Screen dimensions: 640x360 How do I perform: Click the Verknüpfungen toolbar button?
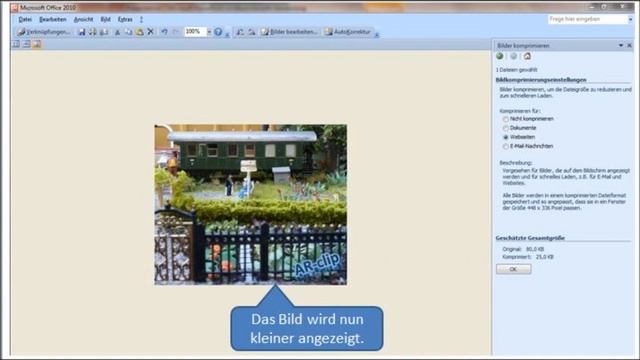tap(44, 32)
